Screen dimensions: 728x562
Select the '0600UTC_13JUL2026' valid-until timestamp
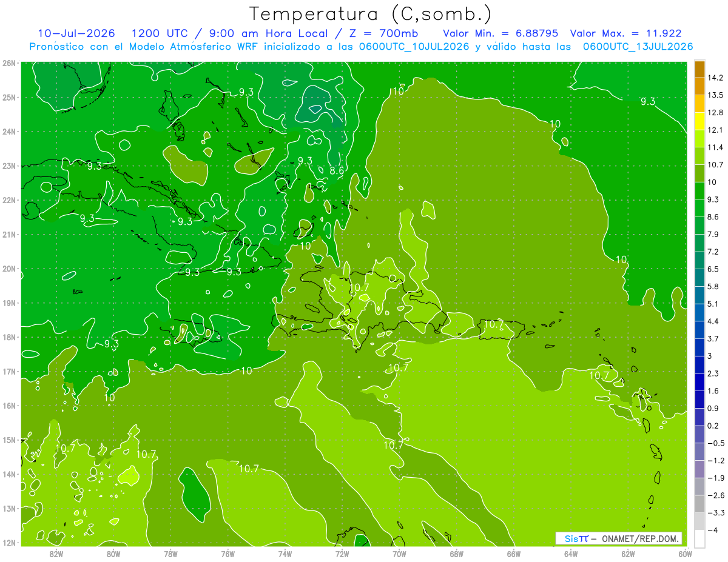638,47
